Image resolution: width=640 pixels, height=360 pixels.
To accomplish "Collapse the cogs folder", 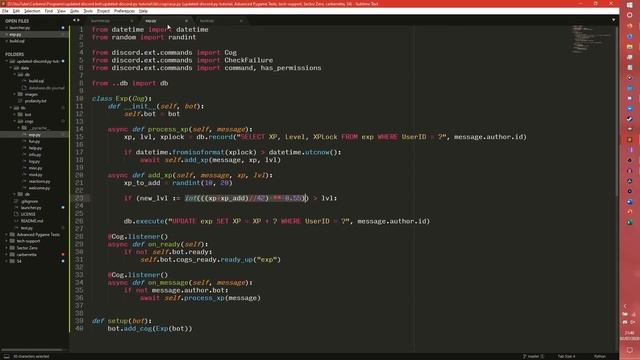I will pos(15,121).
